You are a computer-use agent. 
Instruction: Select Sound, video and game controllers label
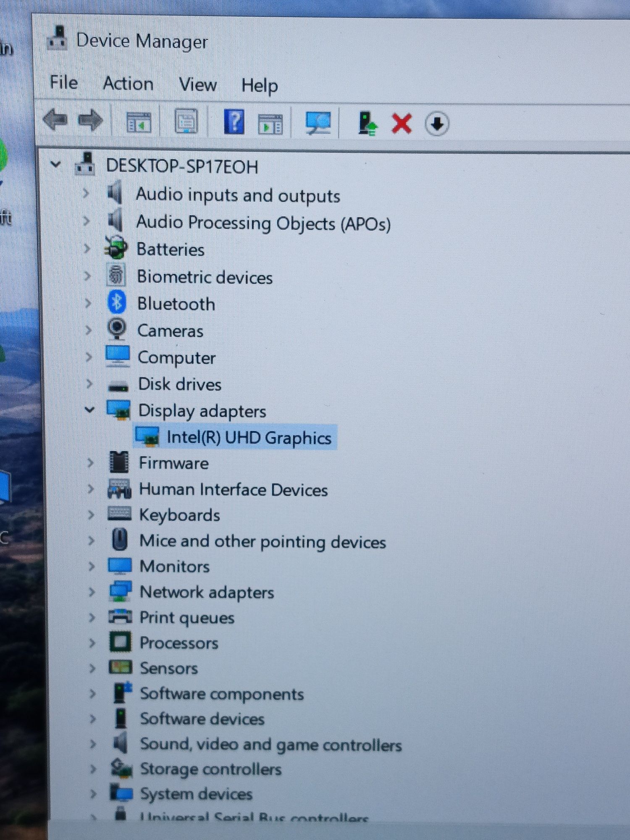click(x=271, y=745)
